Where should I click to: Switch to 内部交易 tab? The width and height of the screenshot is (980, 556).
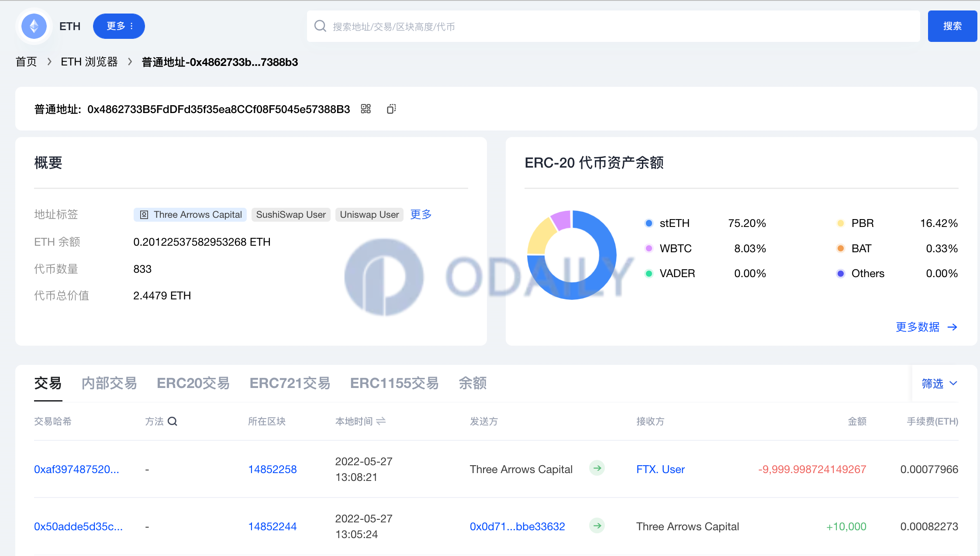point(109,383)
